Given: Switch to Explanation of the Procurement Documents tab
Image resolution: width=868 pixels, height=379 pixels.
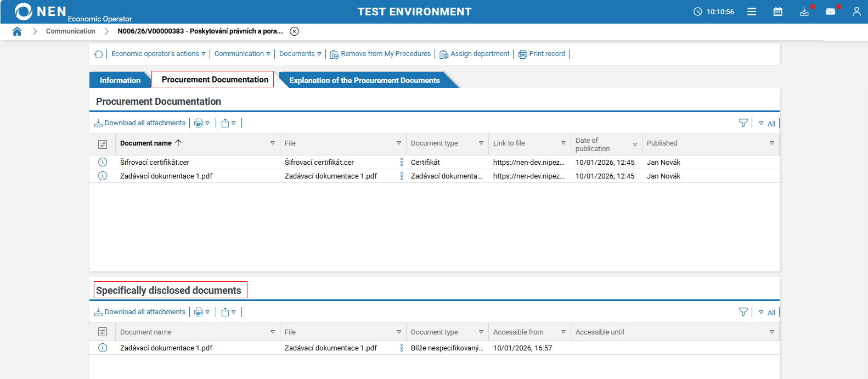Looking at the screenshot, I should (364, 80).
